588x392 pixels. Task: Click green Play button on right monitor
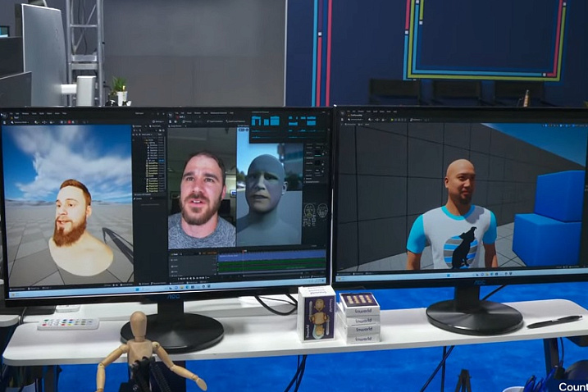(392, 120)
